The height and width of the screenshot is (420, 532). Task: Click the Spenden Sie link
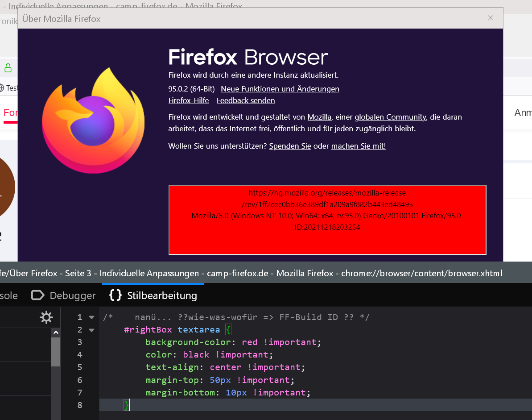(x=290, y=146)
